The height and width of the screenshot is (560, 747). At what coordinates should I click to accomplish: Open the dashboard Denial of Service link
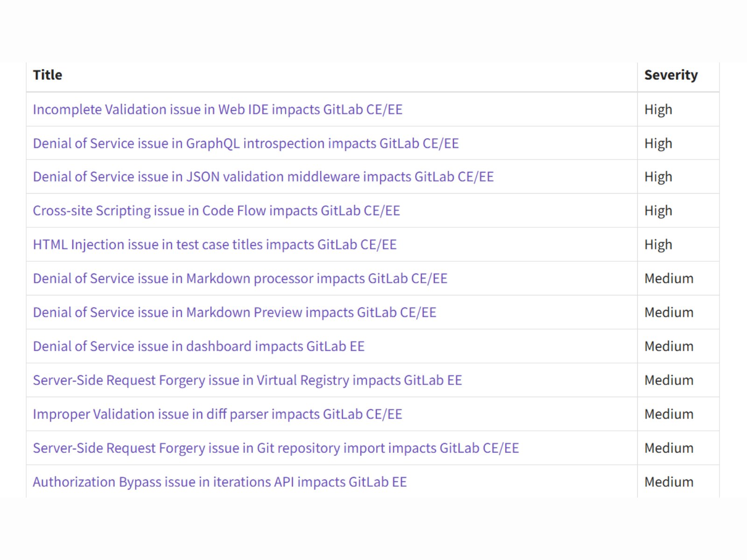pos(198,346)
